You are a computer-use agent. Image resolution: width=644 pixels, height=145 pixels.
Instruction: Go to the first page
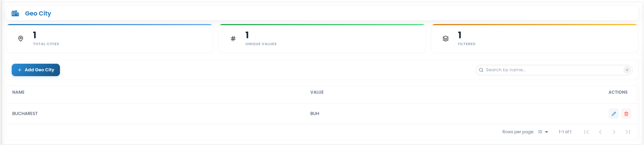tap(586, 132)
